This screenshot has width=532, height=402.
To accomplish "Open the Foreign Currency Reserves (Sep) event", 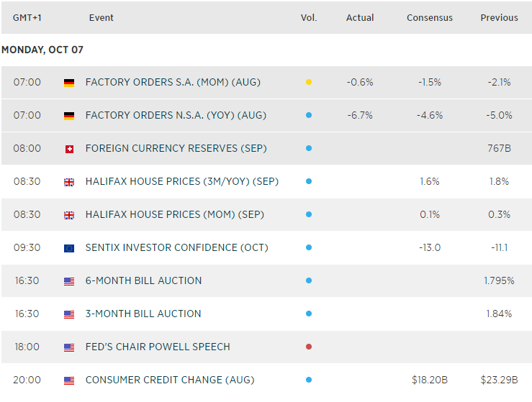I will click(x=176, y=149).
